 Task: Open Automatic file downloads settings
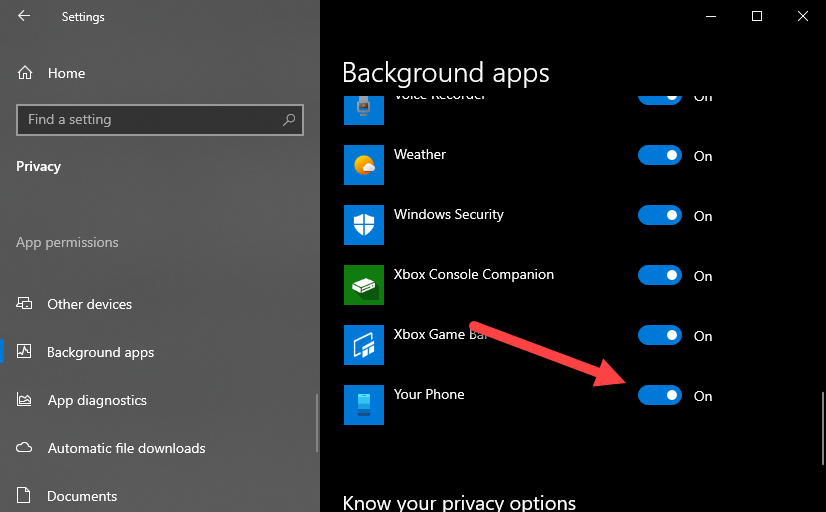(126, 448)
